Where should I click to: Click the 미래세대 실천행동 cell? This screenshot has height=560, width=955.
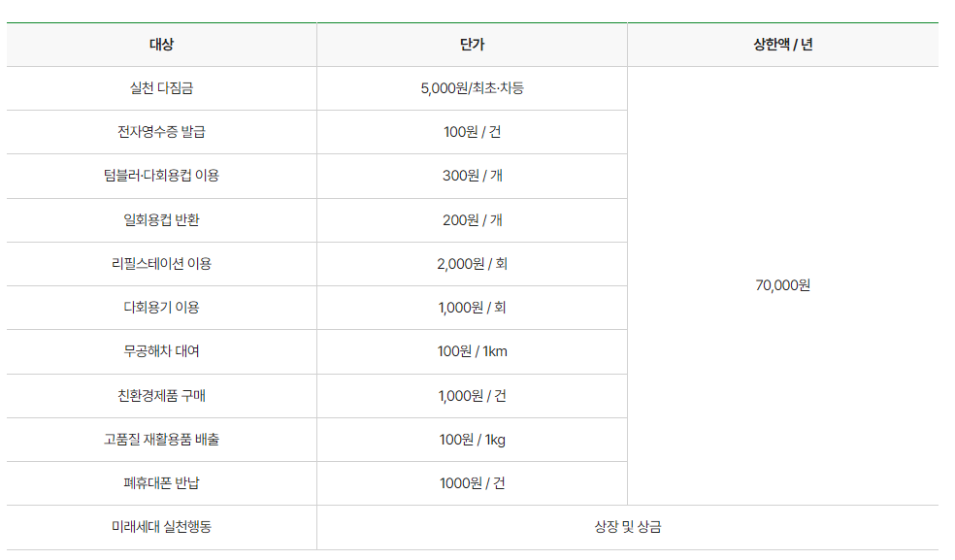[x=161, y=528]
